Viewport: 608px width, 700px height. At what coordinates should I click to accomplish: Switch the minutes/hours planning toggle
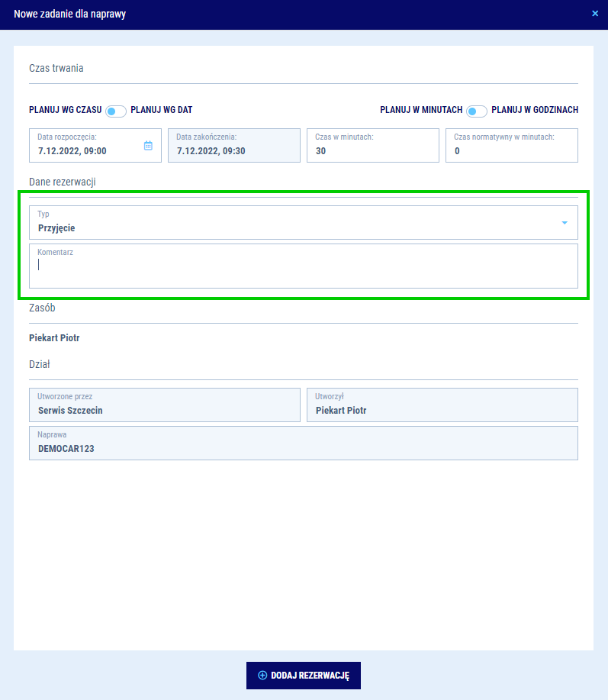tap(477, 111)
